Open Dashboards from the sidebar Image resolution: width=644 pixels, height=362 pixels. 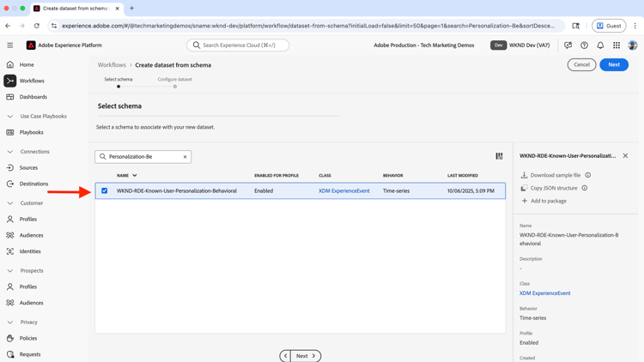click(x=33, y=97)
